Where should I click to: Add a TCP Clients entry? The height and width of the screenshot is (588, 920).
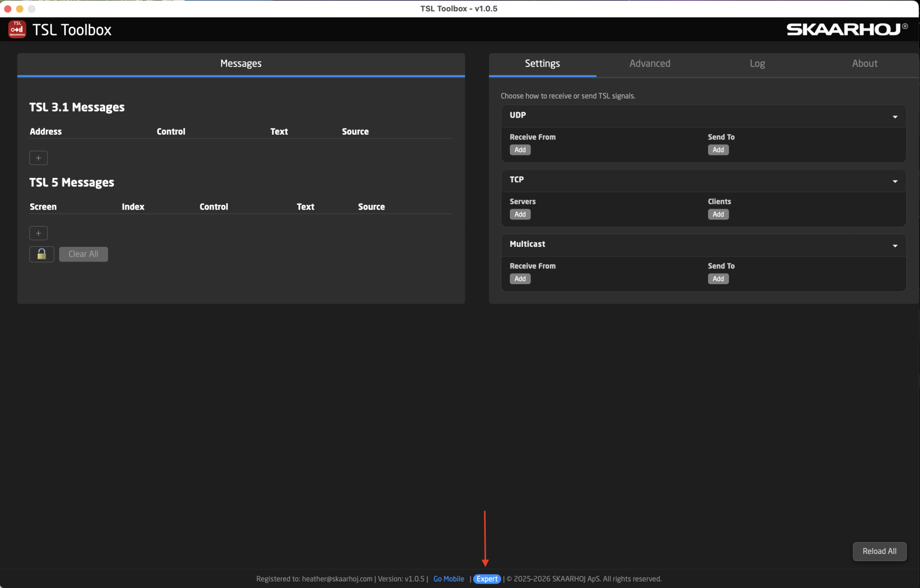(x=718, y=215)
